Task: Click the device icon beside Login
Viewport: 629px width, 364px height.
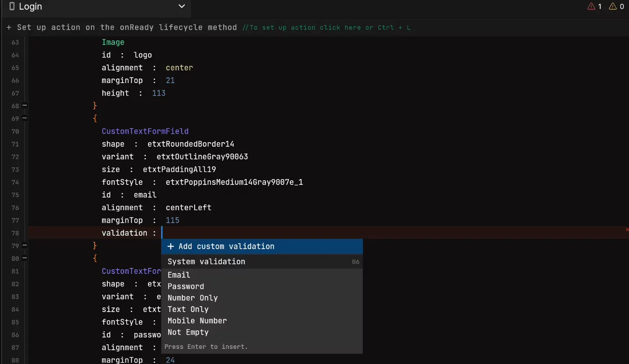Action: coord(12,6)
